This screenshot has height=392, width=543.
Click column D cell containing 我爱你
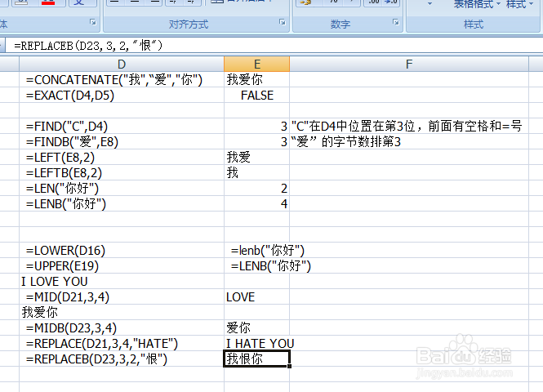[122, 312]
